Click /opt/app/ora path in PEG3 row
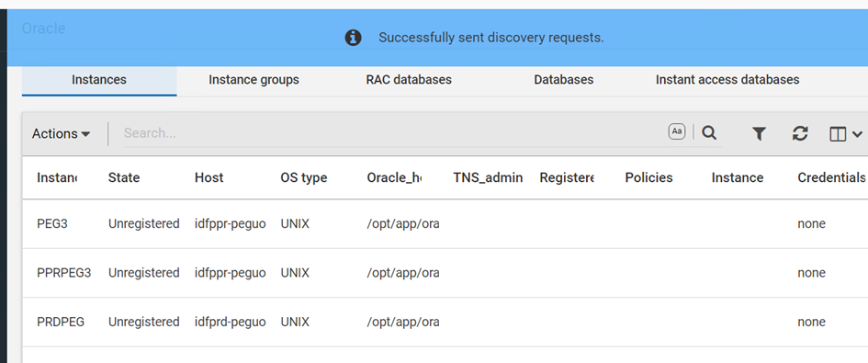This screenshot has width=868, height=363. pos(402,224)
